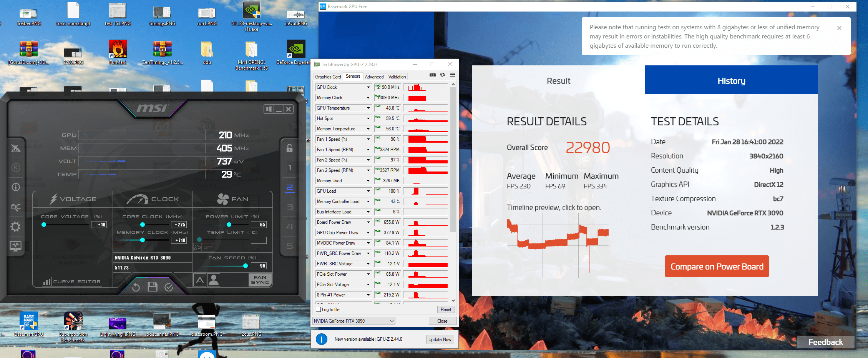Reset Afterburner settings to defaults
Image resolution: width=868 pixels, height=358 pixels.
[x=136, y=287]
